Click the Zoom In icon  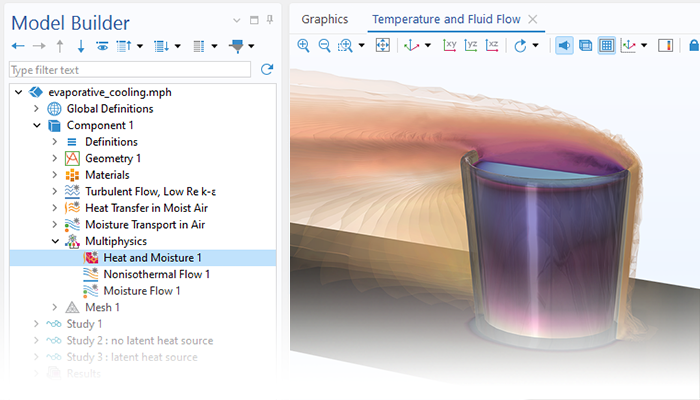304,45
